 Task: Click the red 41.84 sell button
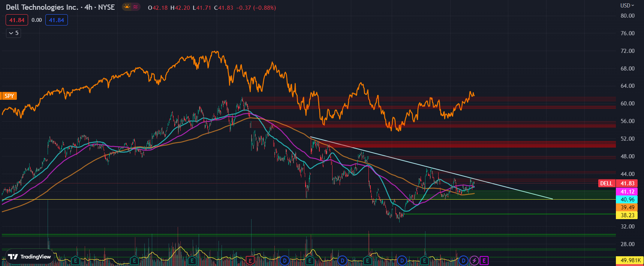pyautogui.click(x=17, y=20)
